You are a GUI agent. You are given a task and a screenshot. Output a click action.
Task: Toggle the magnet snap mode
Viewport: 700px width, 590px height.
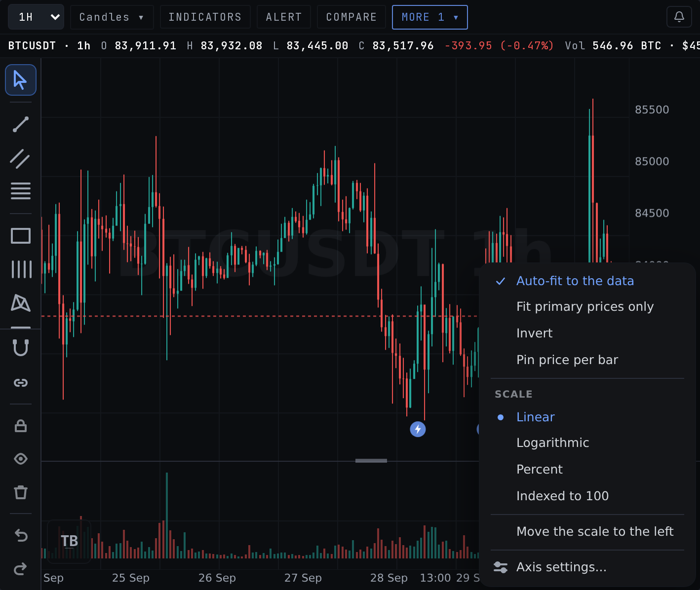click(20, 348)
